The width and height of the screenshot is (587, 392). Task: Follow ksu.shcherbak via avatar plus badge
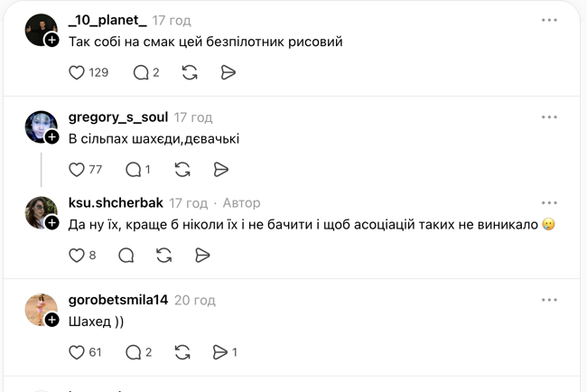click(x=52, y=223)
